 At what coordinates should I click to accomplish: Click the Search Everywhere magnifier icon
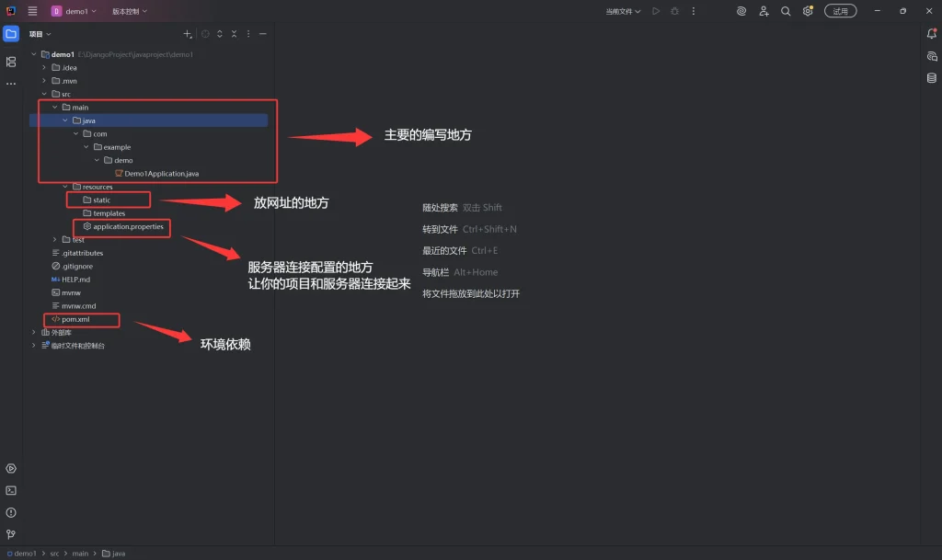[786, 11]
